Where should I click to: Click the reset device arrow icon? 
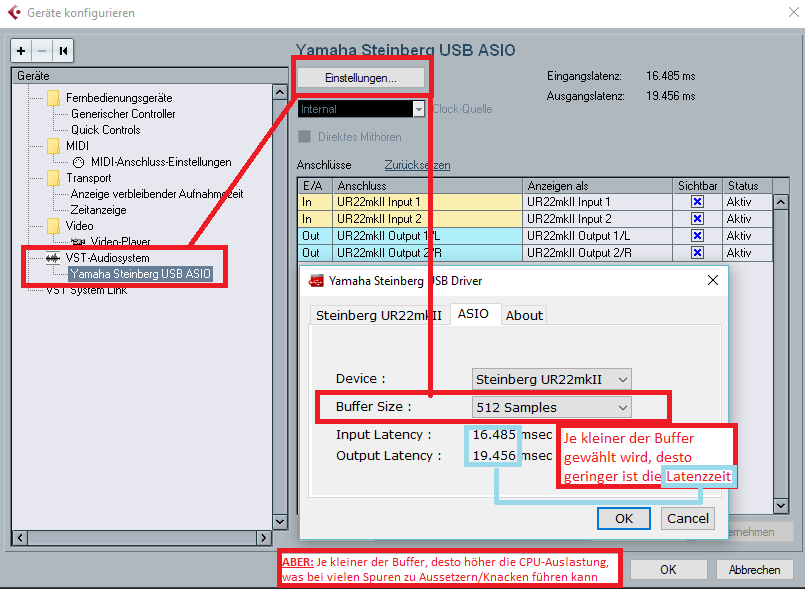click(63, 51)
